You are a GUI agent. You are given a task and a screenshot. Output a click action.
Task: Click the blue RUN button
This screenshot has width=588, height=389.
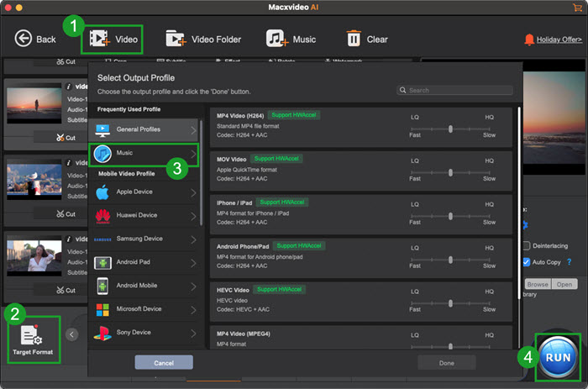click(x=558, y=357)
